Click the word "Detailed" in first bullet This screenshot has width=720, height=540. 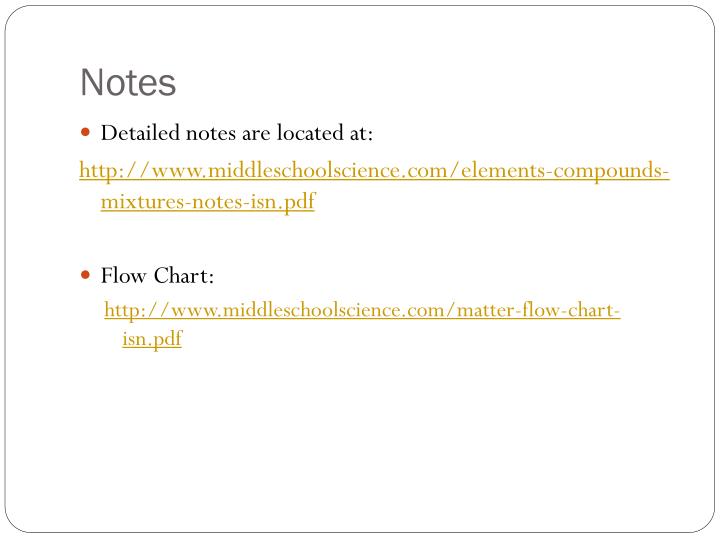pyautogui.click(x=140, y=133)
